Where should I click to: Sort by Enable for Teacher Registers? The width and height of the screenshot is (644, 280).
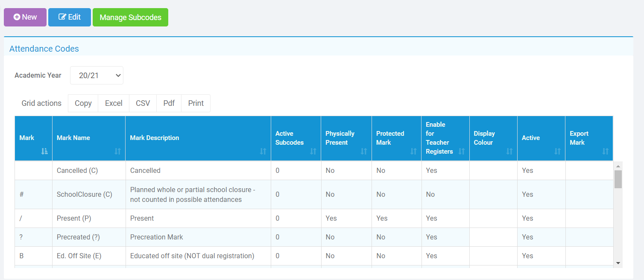pos(461,151)
